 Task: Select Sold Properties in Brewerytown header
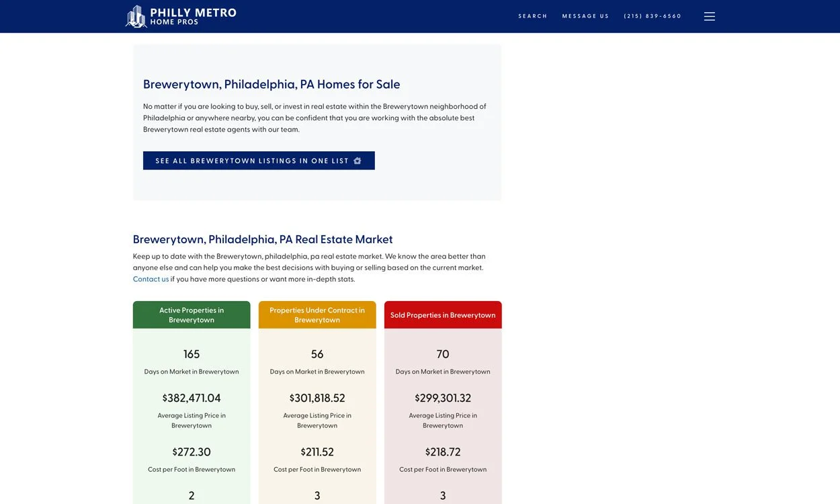443,315
